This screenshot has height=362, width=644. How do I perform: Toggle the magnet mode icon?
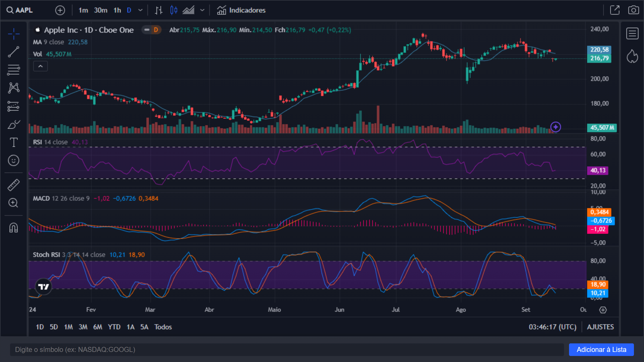click(14, 228)
